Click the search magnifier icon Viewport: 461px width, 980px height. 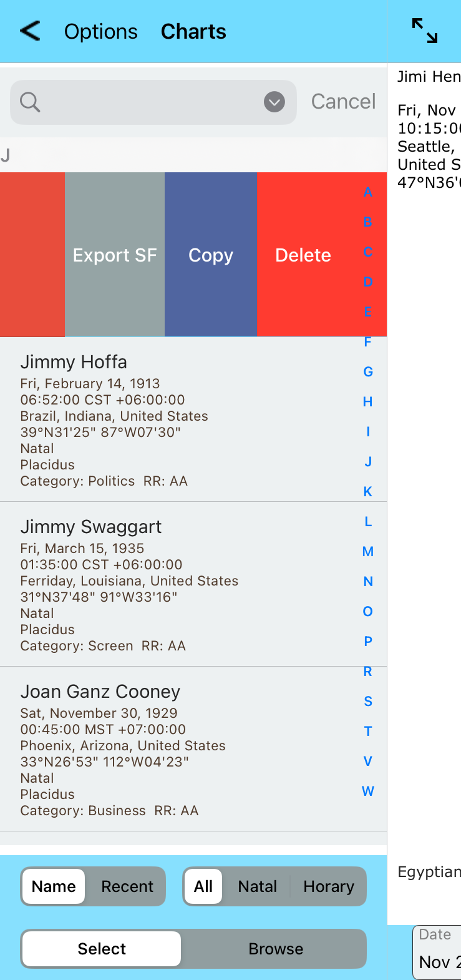(x=30, y=102)
